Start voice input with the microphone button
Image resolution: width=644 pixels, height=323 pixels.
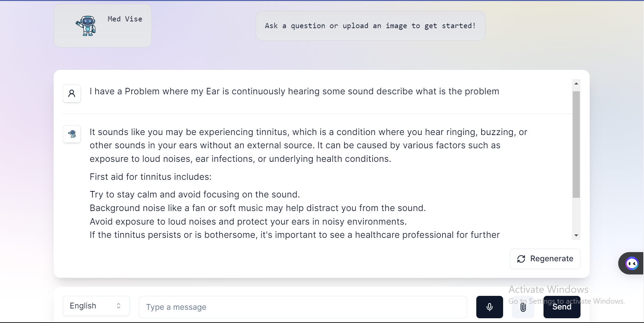(489, 307)
